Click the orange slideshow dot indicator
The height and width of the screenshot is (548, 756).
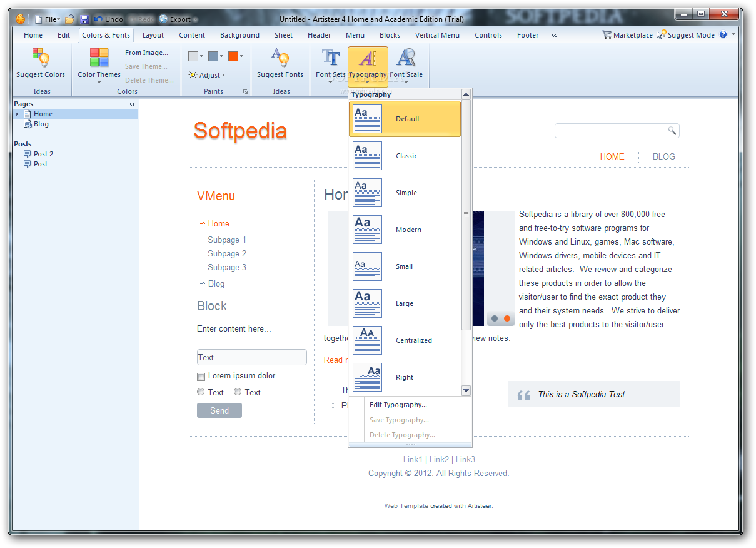click(x=507, y=318)
